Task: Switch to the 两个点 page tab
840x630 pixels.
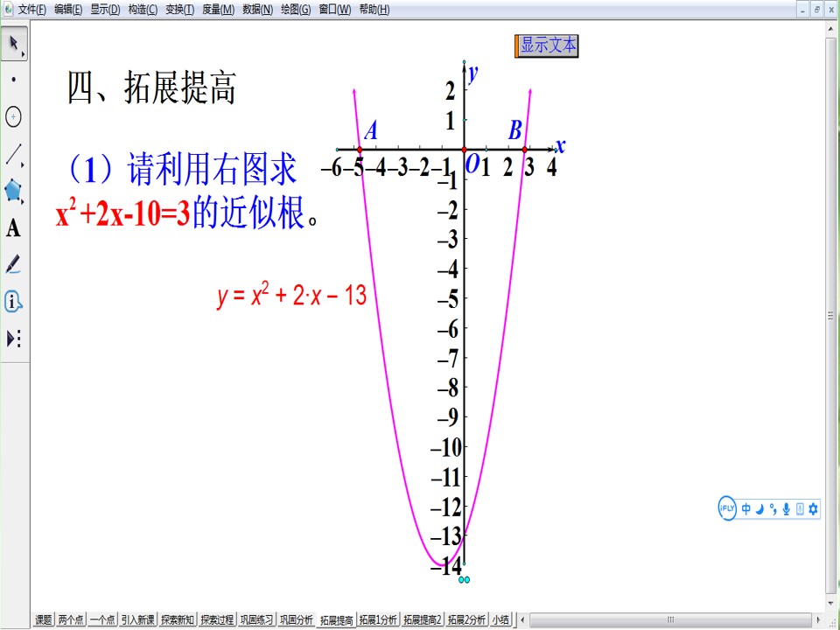Action: pos(70,619)
